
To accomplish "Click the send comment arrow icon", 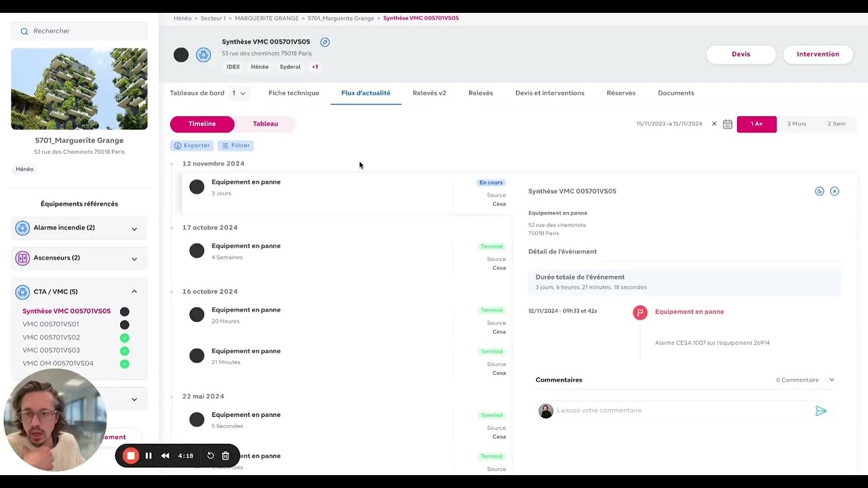I will click(821, 411).
